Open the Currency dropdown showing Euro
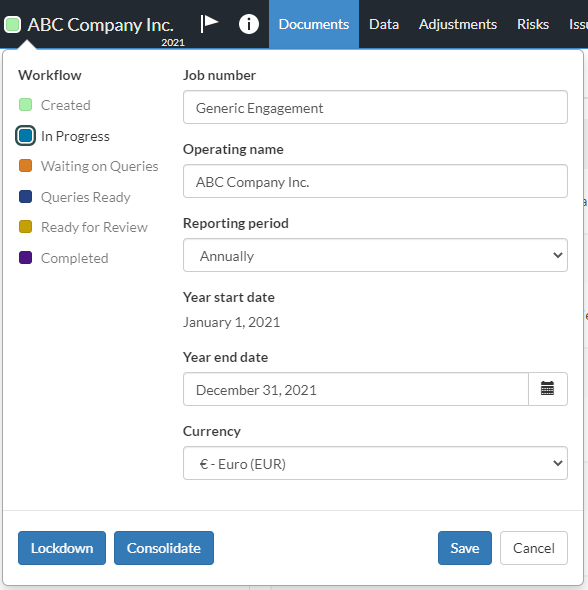This screenshot has height=590, width=588. 375,463
